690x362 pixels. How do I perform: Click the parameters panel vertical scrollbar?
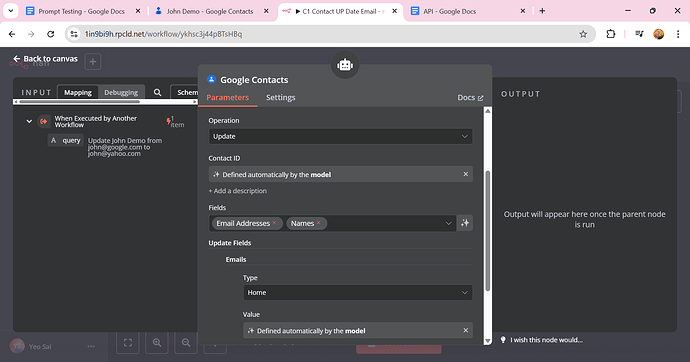click(x=488, y=230)
